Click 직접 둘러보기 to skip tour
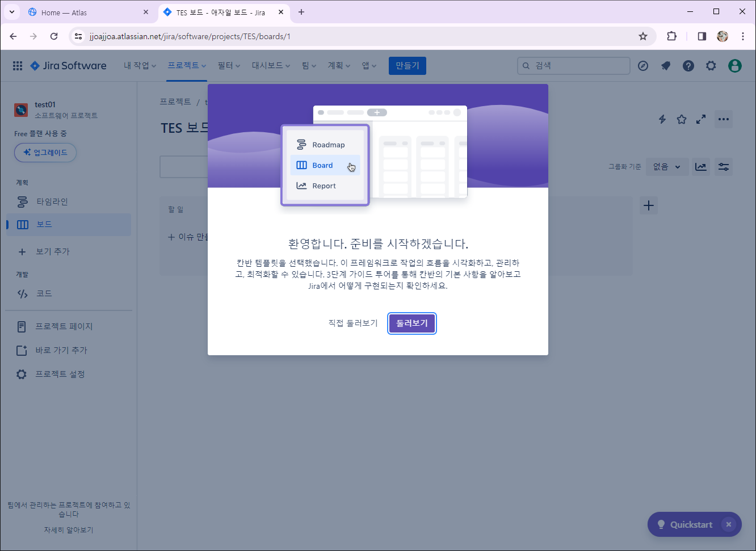Viewport: 756px width, 551px height. point(353,323)
